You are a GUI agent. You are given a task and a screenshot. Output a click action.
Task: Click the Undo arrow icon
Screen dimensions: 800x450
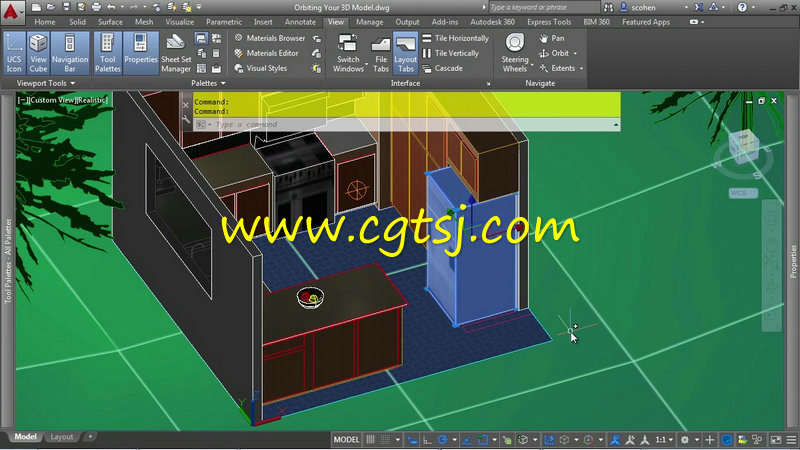click(111, 7)
